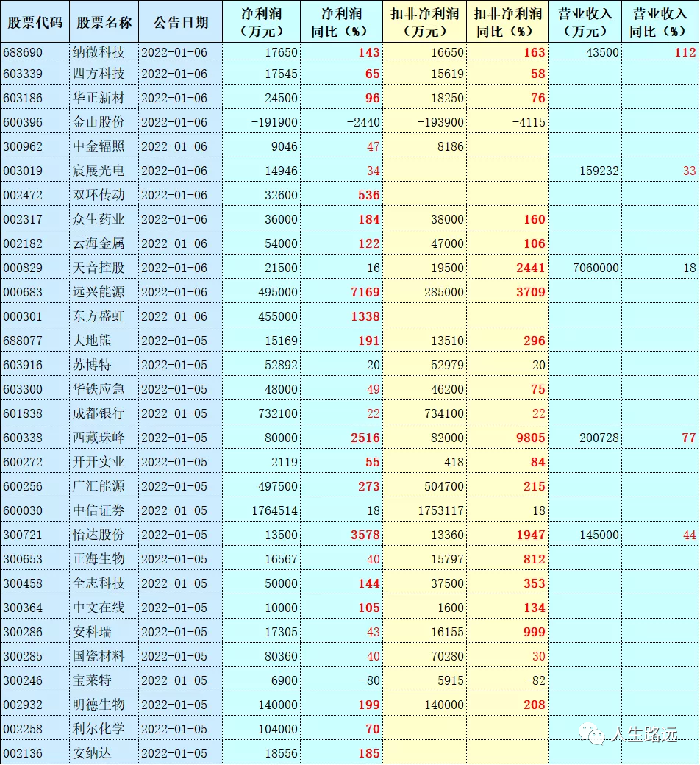Select value -82 for 宝莱特
The height and width of the screenshot is (765, 700).
507,680
